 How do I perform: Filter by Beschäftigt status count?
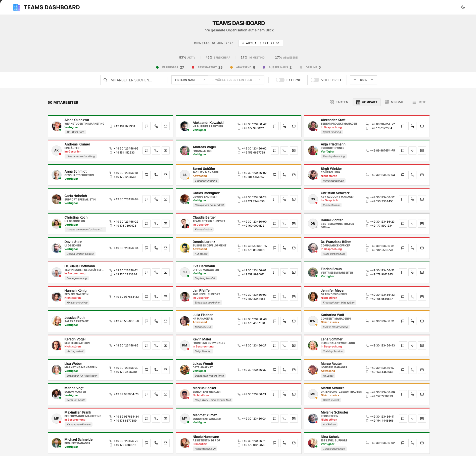[207, 67]
